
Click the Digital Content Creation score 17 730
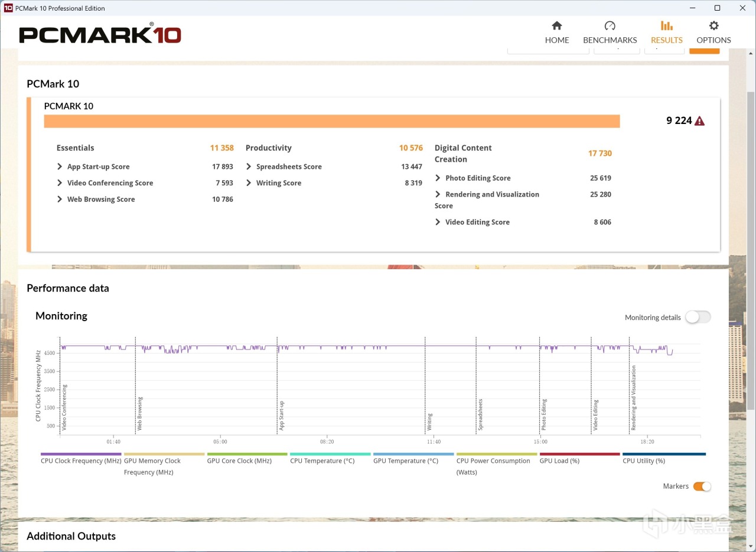tap(600, 153)
